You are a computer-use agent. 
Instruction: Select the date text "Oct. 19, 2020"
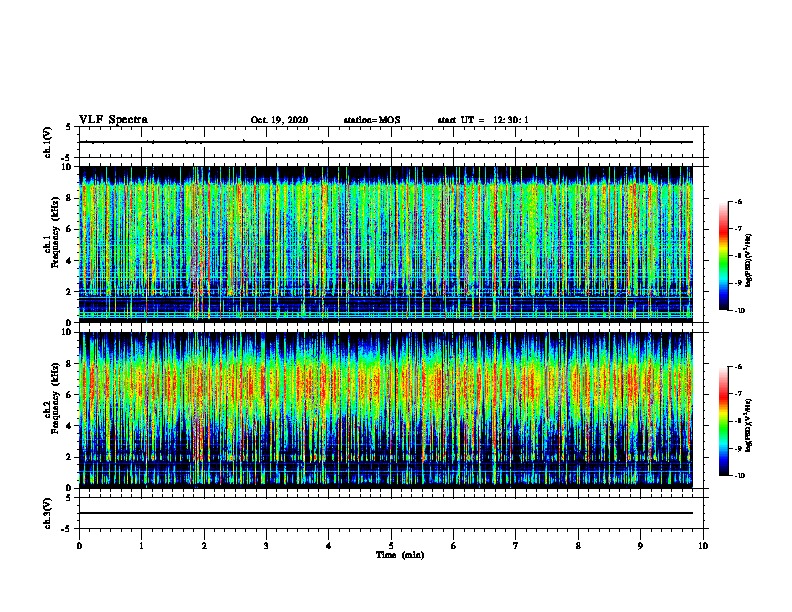pos(279,120)
